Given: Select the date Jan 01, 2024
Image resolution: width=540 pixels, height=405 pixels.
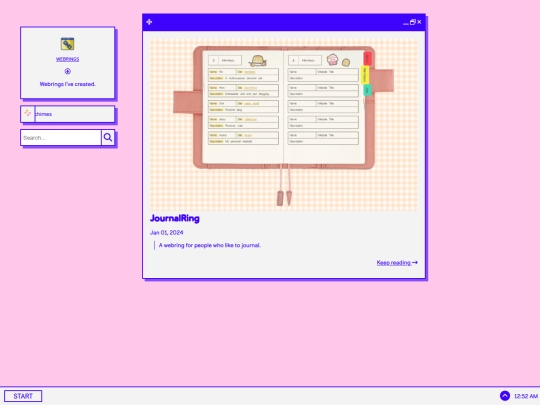Looking at the screenshot, I should pos(167,233).
